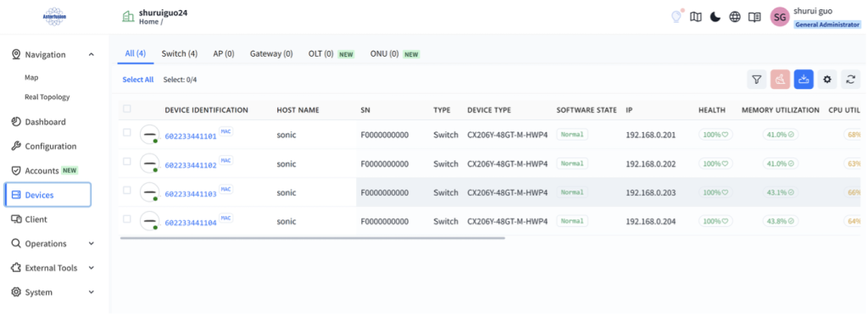This screenshot has height=315, width=868.
Task: Click the pink clean-up toolbar button
Action: 780,80
